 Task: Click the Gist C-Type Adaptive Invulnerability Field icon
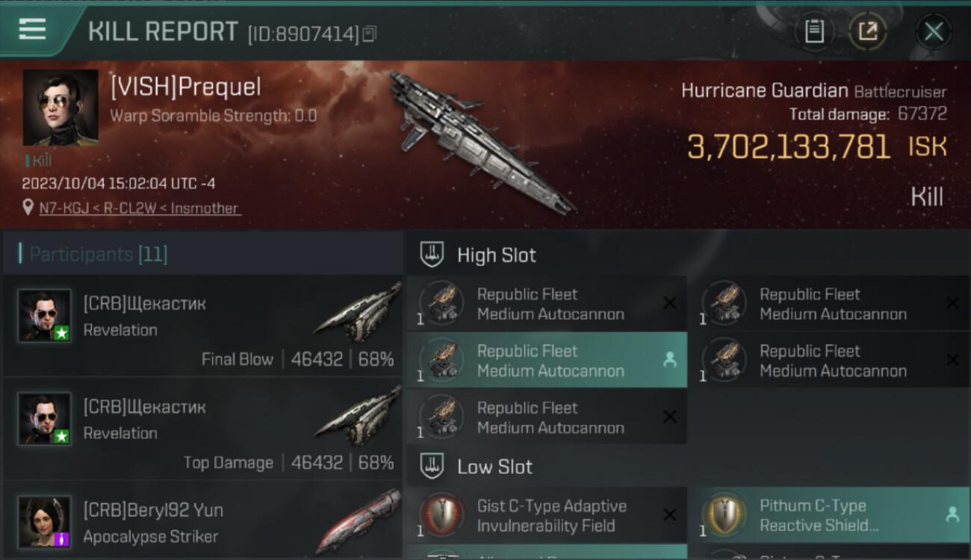point(441,515)
